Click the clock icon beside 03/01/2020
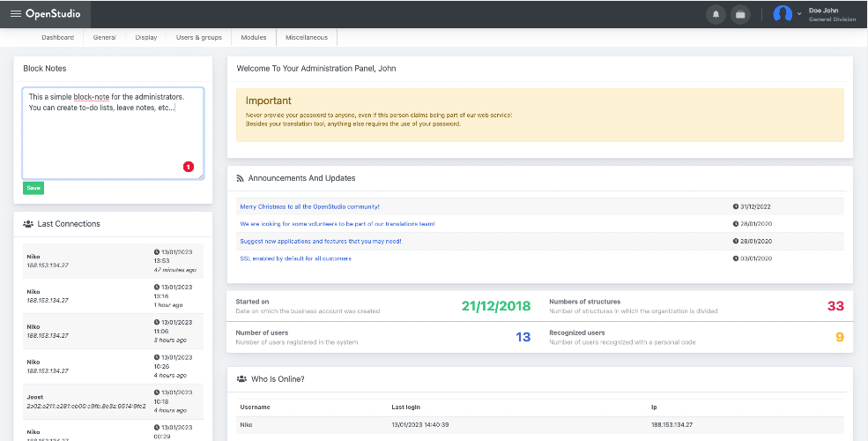This screenshot has width=868, height=441. 736,258
